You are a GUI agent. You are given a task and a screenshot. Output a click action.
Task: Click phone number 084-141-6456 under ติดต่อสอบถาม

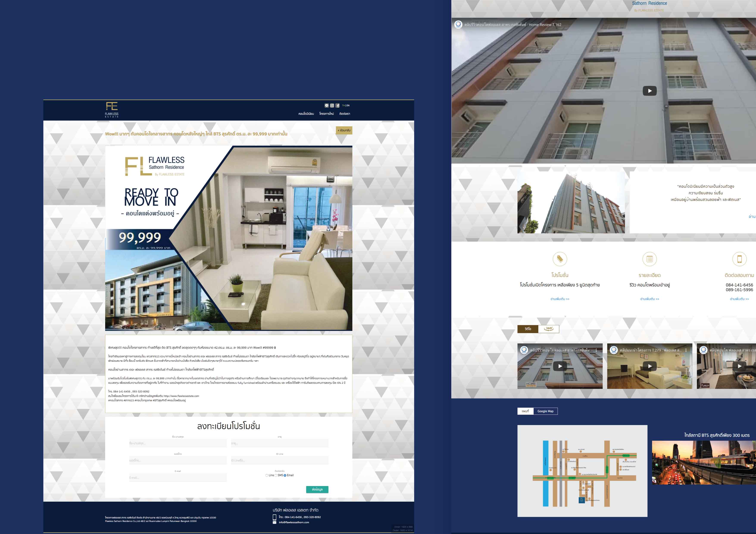point(739,285)
